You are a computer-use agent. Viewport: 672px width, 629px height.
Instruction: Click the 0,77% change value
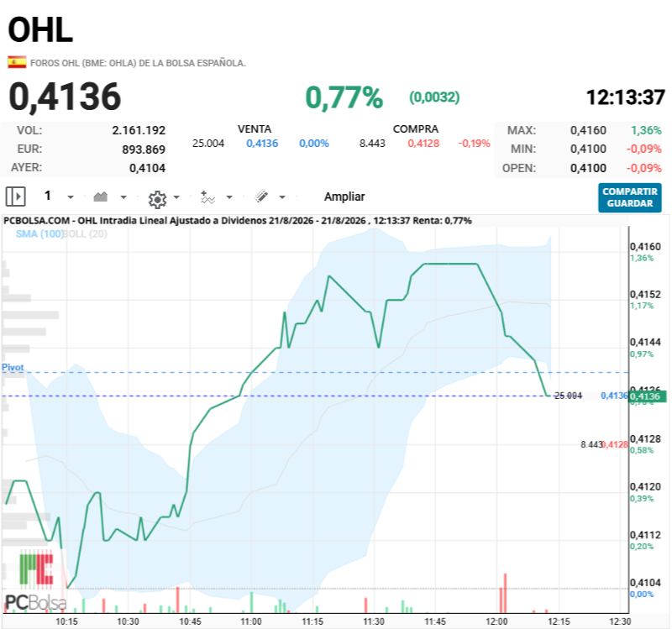344,97
